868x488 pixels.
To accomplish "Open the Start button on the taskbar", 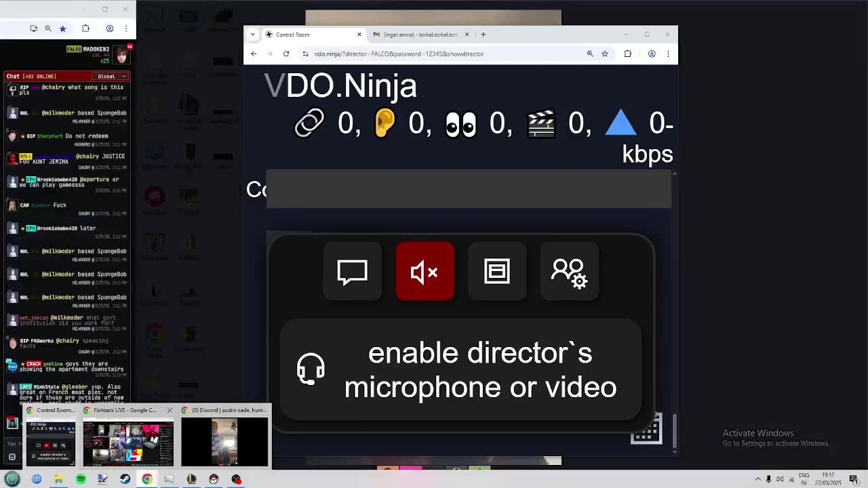I will click(12, 479).
